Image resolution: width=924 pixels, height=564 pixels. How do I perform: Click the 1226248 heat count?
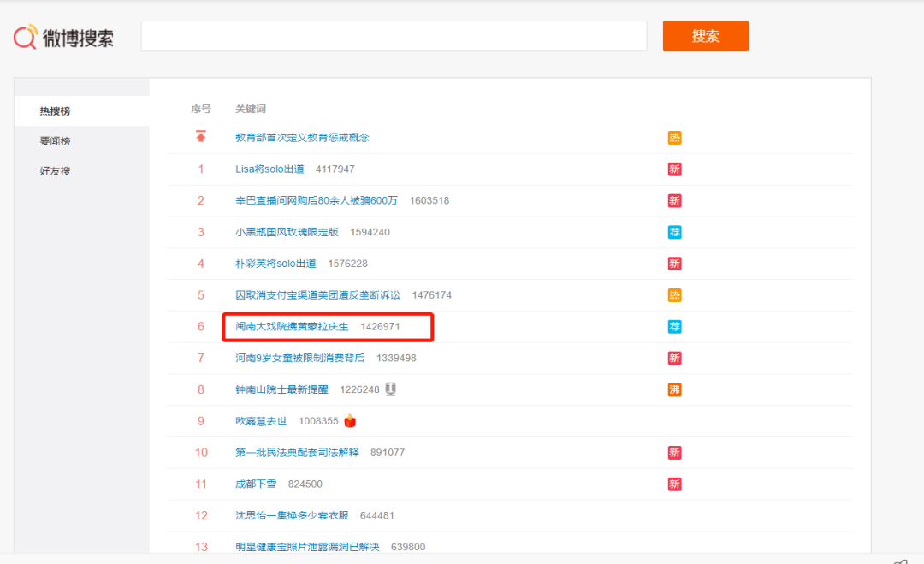click(x=359, y=389)
